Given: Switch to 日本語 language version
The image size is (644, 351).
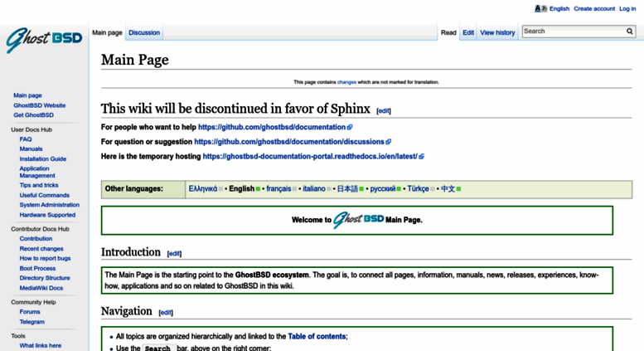Looking at the screenshot, I should pos(347,189).
